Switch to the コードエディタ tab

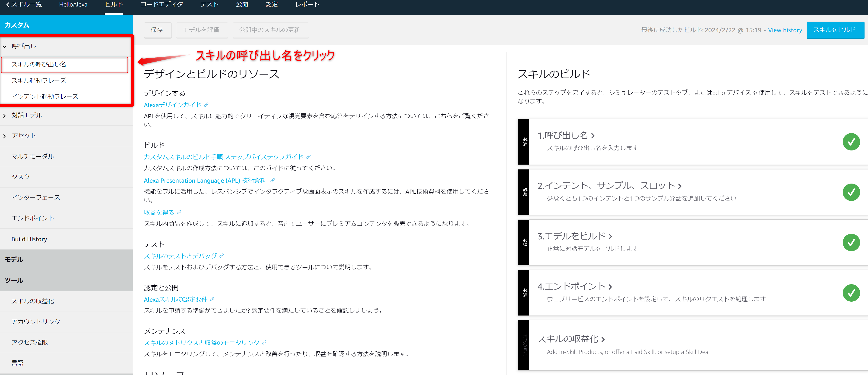162,4
